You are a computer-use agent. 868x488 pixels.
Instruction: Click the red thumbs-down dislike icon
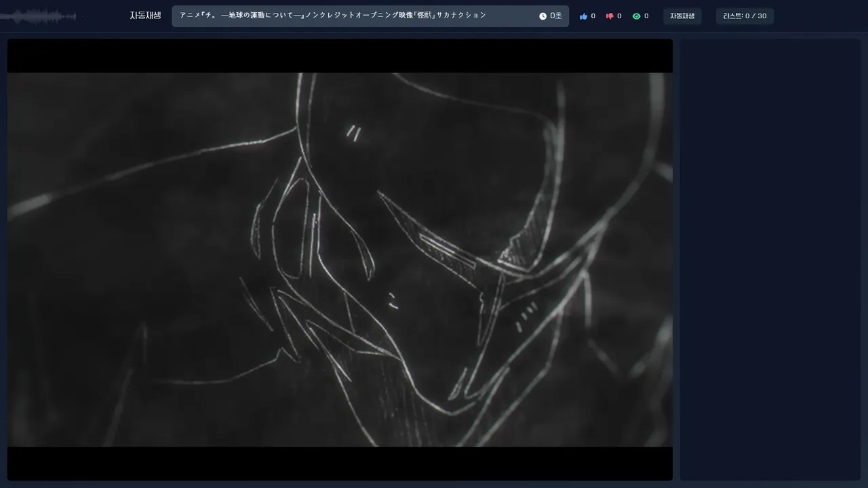pyautogui.click(x=610, y=16)
